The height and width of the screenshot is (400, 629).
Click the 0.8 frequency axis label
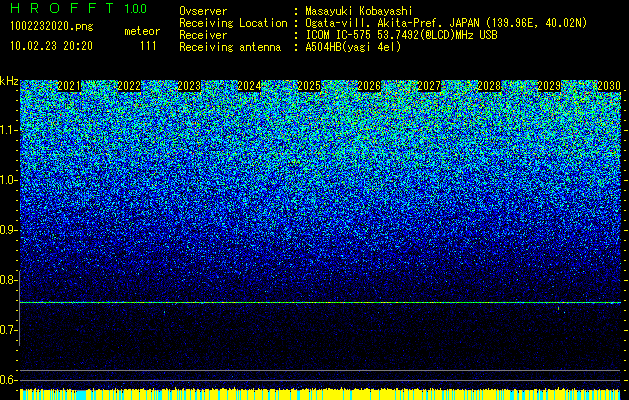7,280
